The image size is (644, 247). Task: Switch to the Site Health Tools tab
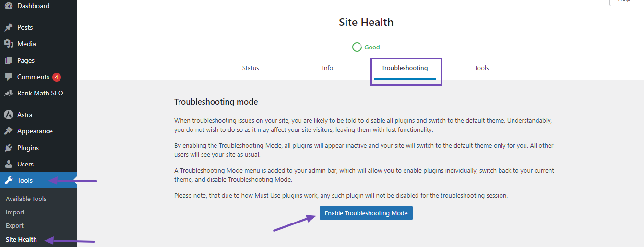(x=482, y=68)
